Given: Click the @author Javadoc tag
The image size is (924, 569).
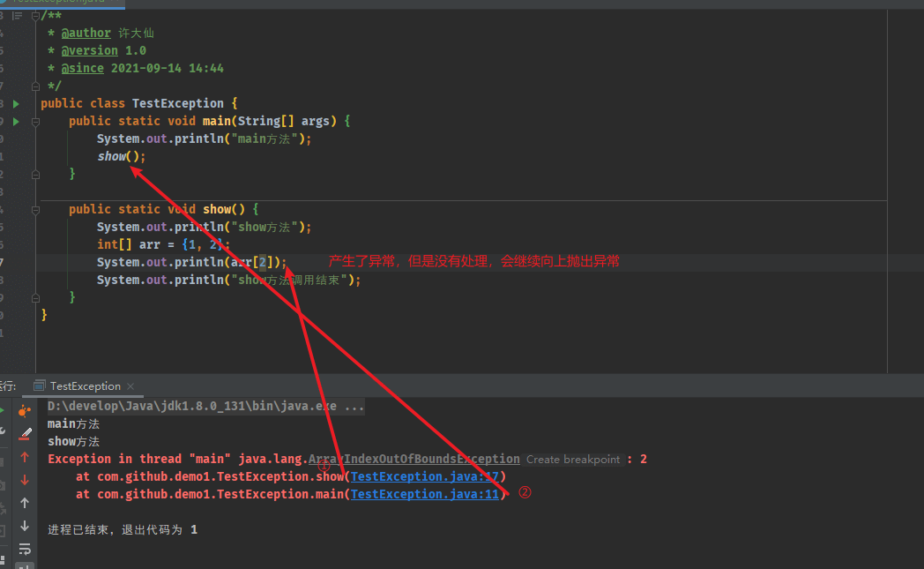Looking at the screenshot, I should pyautogui.click(x=86, y=33).
